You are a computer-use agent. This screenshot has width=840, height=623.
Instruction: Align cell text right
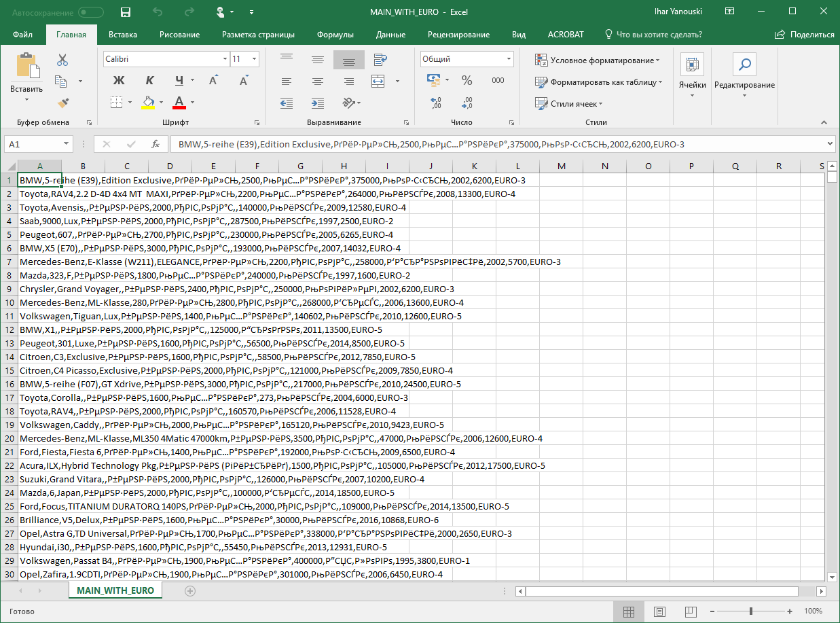click(349, 82)
